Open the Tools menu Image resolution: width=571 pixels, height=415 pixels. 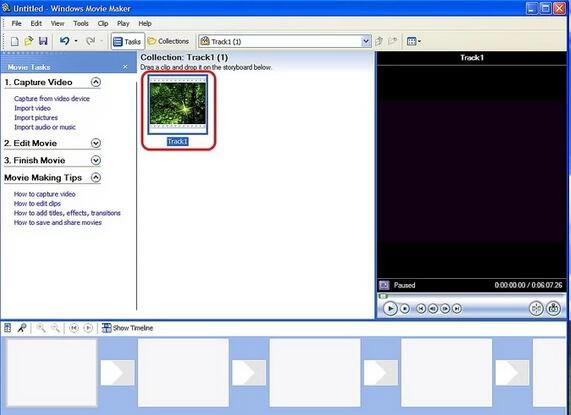coord(81,23)
